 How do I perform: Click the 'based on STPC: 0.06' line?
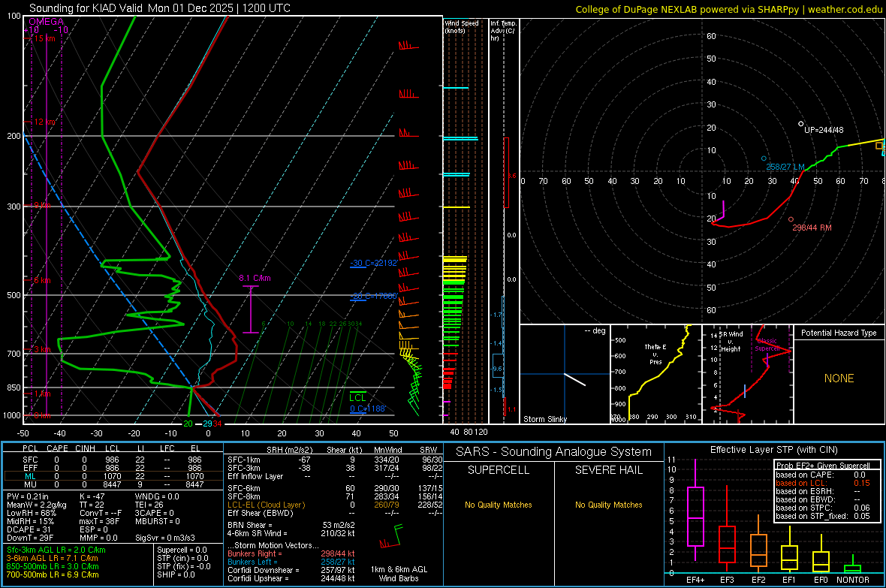pos(823,508)
